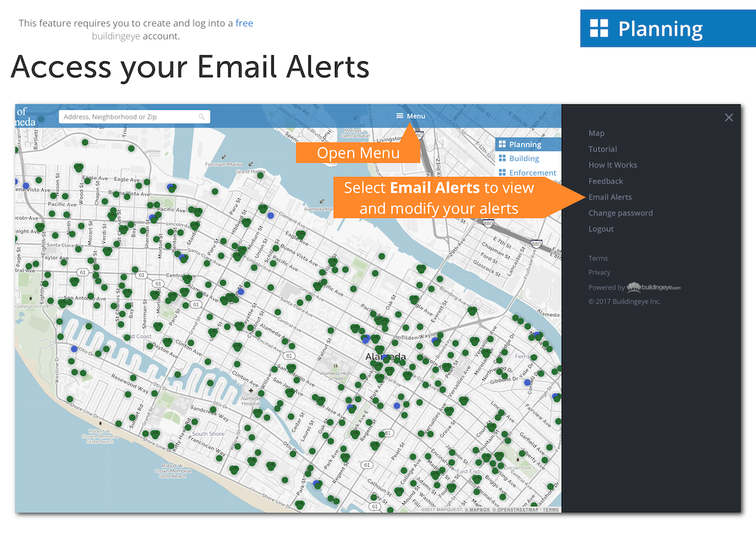This screenshot has width=756, height=541.
Task: Click the Alameda Hospital label on the map
Action: click(x=250, y=400)
